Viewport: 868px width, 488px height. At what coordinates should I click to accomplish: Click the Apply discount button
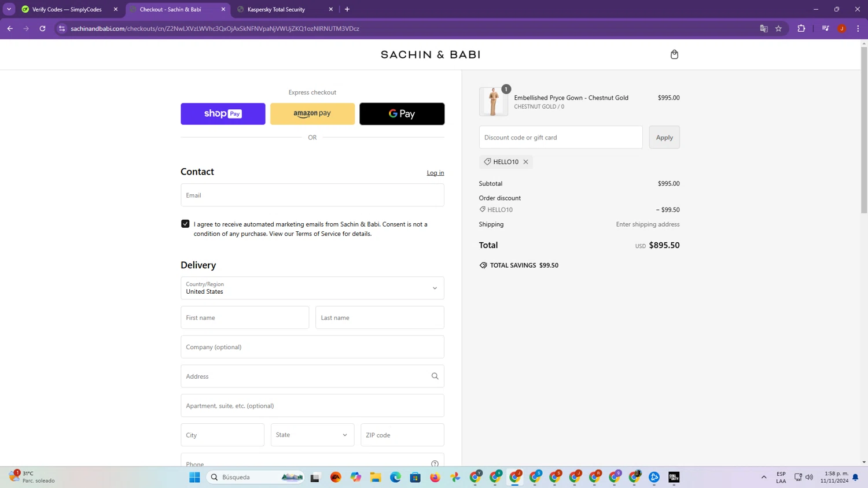coord(664,137)
